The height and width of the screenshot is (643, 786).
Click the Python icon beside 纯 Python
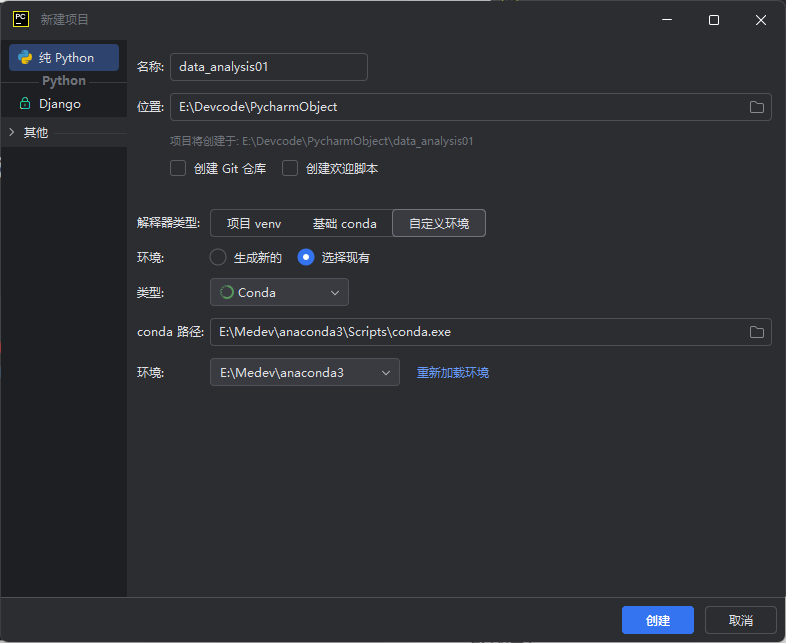pos(25,58)
